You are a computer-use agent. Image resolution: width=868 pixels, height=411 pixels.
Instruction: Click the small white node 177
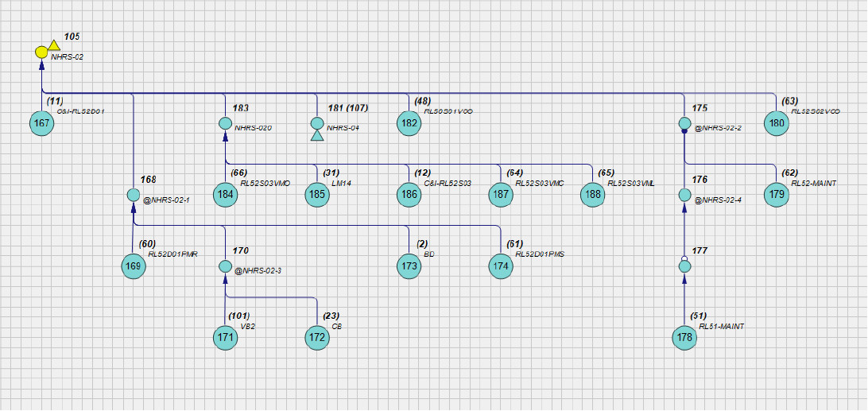click(x=684, y=266)
